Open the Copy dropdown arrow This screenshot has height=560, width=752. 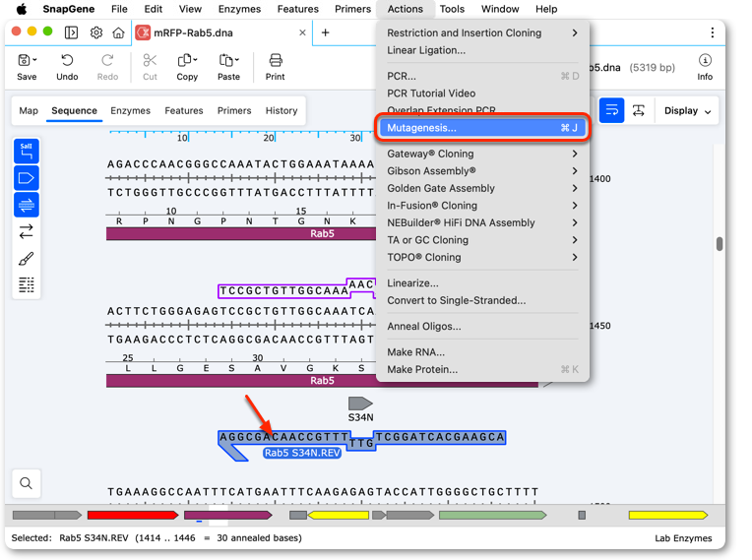point(195,59)
